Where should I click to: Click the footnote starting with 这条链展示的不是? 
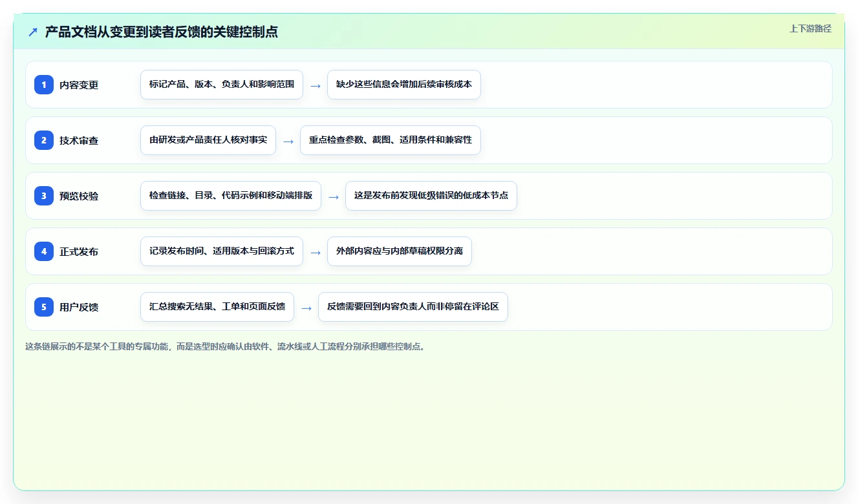pos(225,346)
